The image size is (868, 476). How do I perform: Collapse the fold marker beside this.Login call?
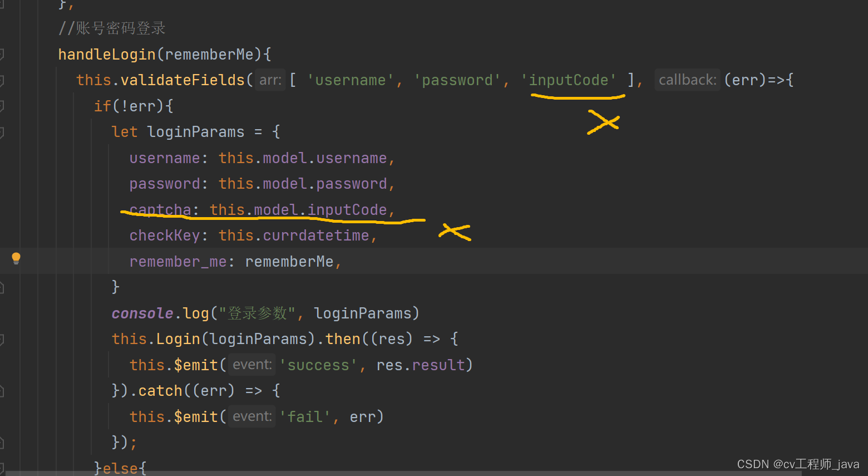click(2, 339)
